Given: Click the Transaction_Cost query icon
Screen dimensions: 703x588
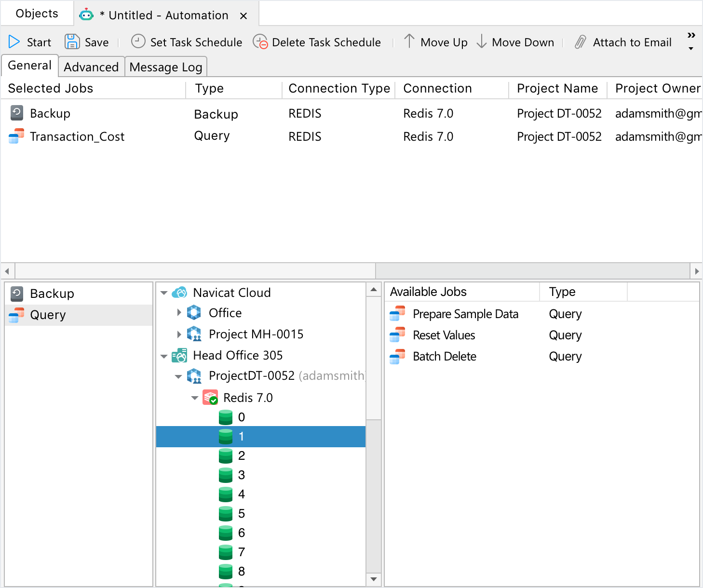Looking at the screenshot, I should (16, 136).
